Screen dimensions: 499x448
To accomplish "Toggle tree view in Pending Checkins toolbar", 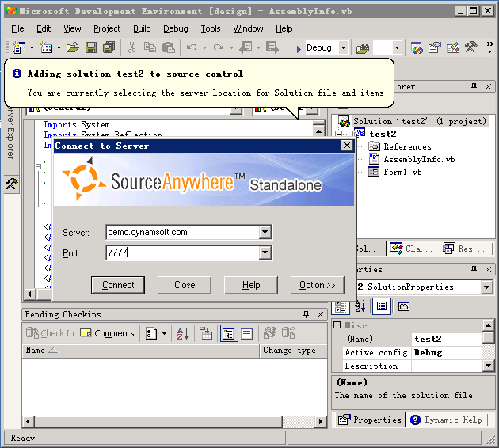I will click(227, 333).
